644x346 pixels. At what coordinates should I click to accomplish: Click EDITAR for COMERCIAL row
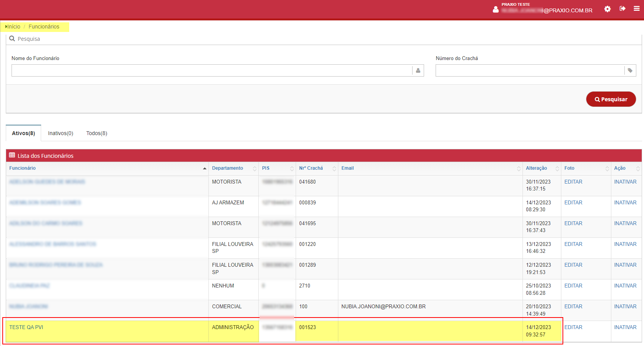[573, 306]
